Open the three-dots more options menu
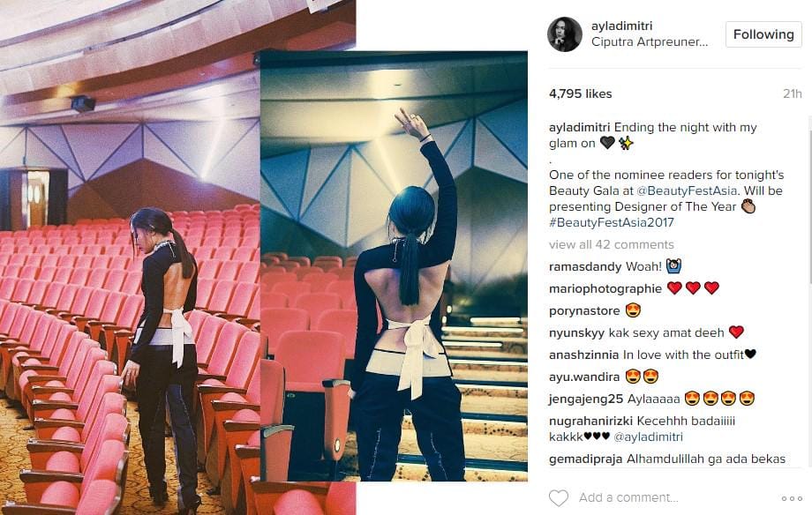The image size is (812, 515). pos(792,498)
